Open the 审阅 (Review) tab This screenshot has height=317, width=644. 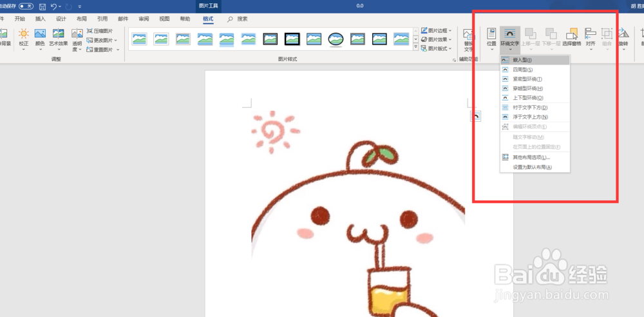(144, 19)
